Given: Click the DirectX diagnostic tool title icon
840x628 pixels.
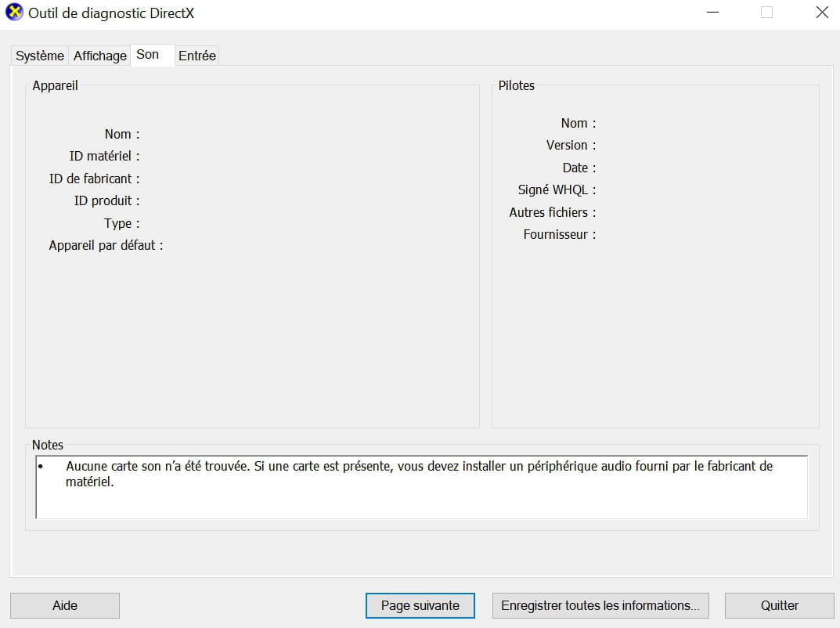Looking at the screenshot, I should tap(14, 12).
